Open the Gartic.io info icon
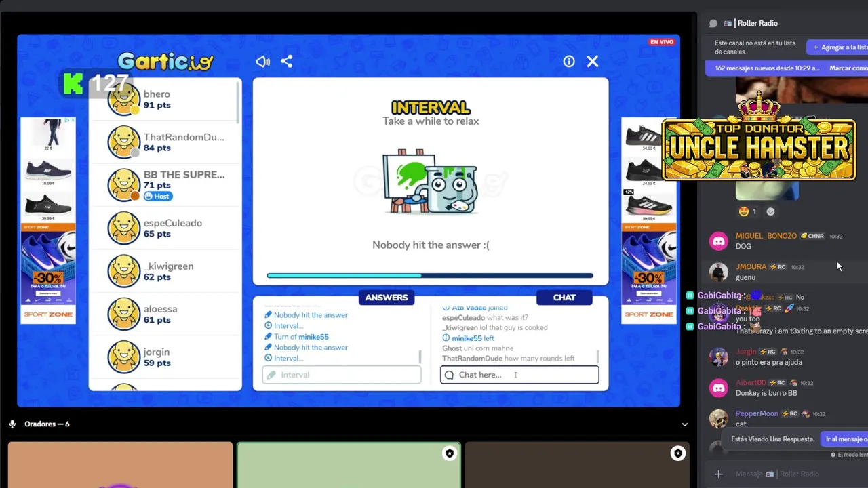 point(569,62)
